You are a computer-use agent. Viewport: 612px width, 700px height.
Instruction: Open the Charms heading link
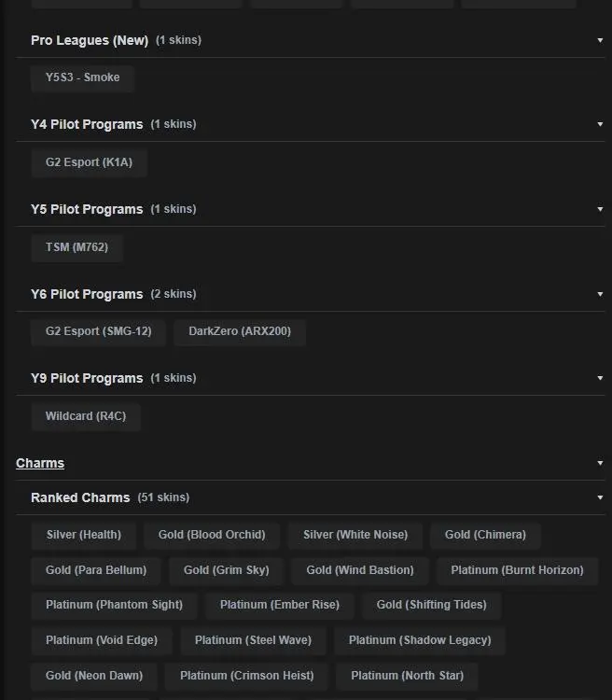click(40, 463)
